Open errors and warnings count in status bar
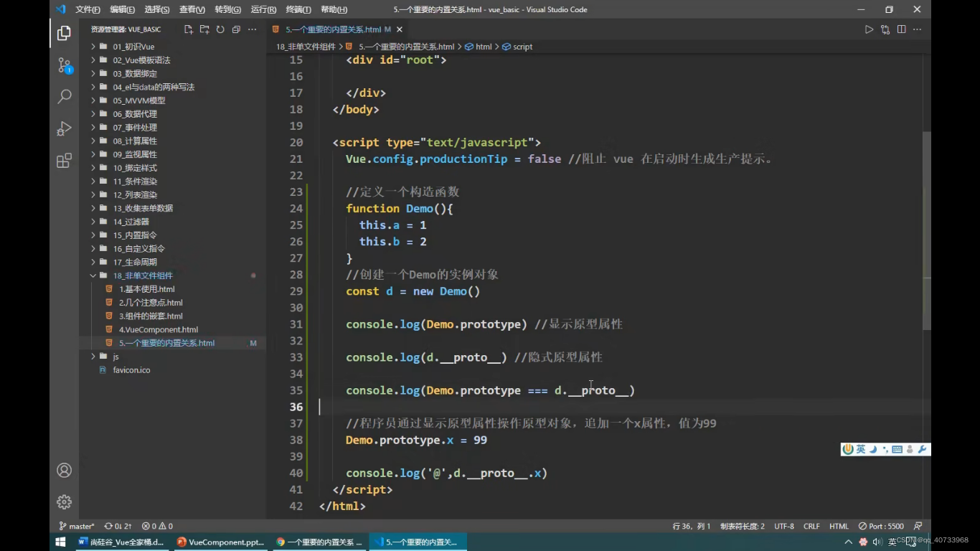The height and width of the screenshot is (551, 980). [157, 526]
